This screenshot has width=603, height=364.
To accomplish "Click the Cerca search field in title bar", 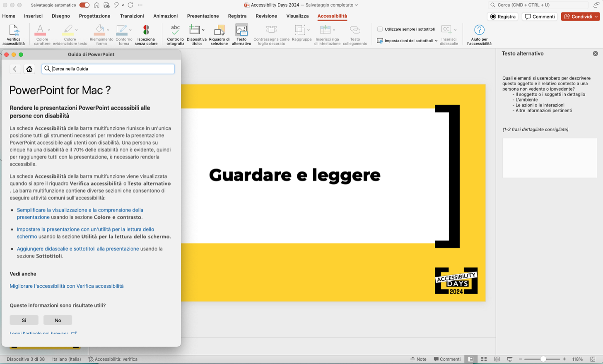I will (538, 5).
